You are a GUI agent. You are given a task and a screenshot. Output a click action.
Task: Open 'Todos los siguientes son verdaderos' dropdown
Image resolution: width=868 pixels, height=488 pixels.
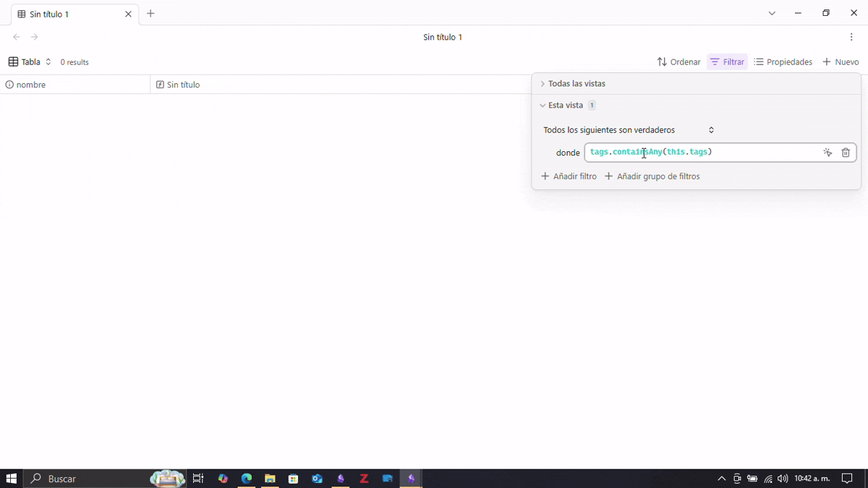(629, 130)
